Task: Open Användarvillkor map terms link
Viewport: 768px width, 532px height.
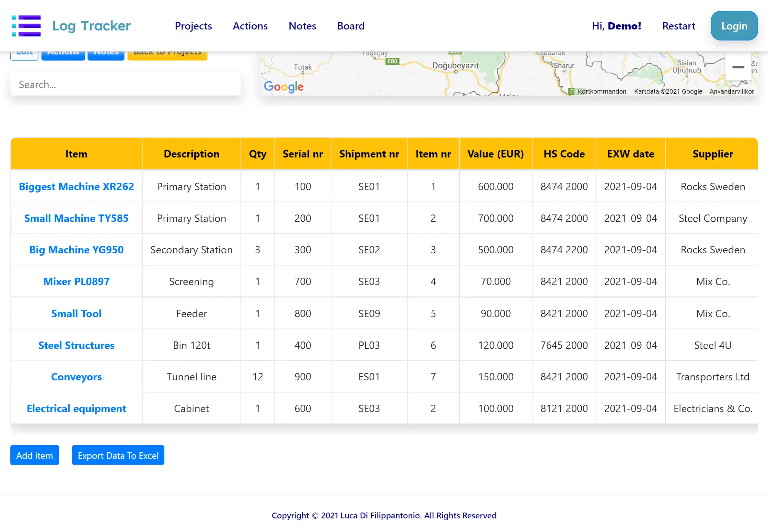Action: tap(731, 91)
